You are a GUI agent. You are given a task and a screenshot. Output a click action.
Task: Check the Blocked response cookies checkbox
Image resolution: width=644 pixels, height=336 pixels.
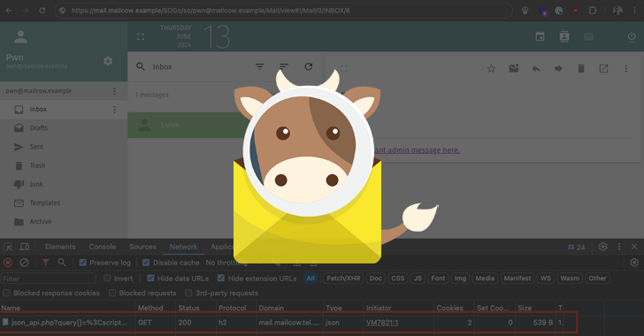click(x=6, y=293)
